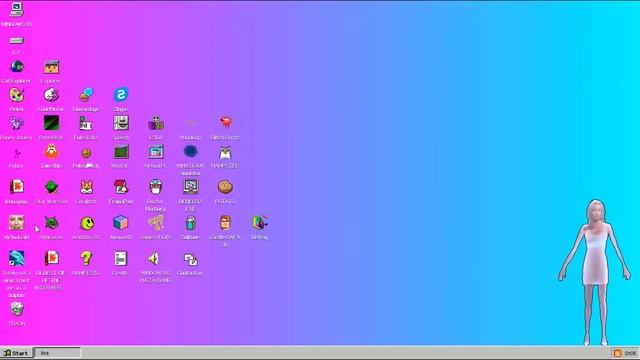Launch the Puke Data icon
The width and height of the screenshot is (640, 360).
pos(86,123)
